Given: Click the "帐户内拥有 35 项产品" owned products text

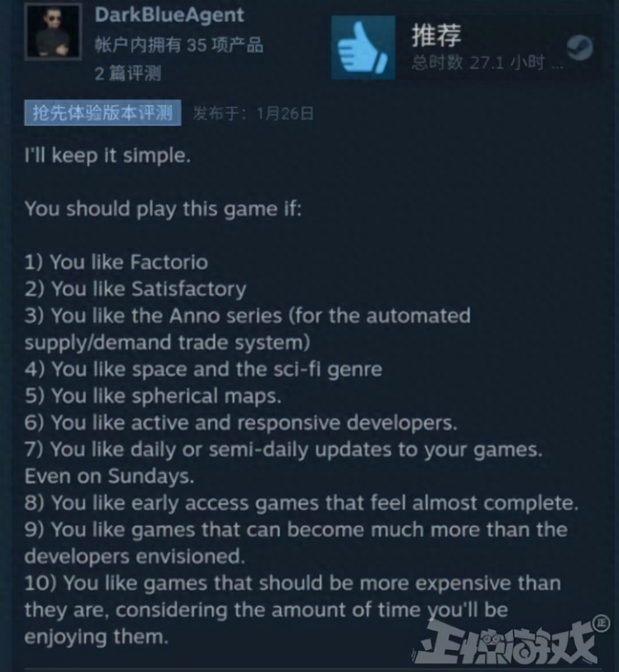Looking at the screenshot, I should click(x=179, y=45).
